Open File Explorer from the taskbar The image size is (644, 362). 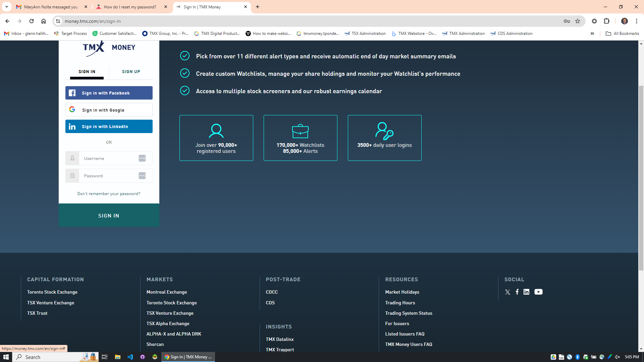coord(117,357)
